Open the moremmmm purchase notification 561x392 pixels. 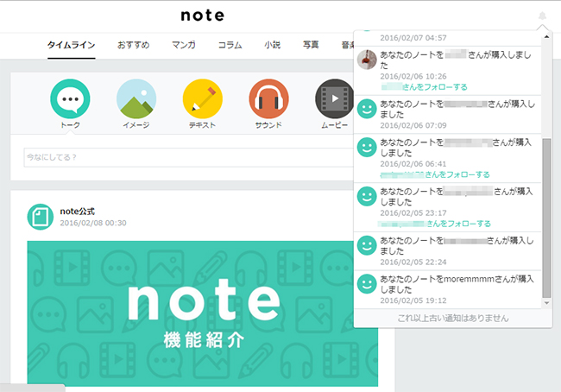(x=447, y=289)
